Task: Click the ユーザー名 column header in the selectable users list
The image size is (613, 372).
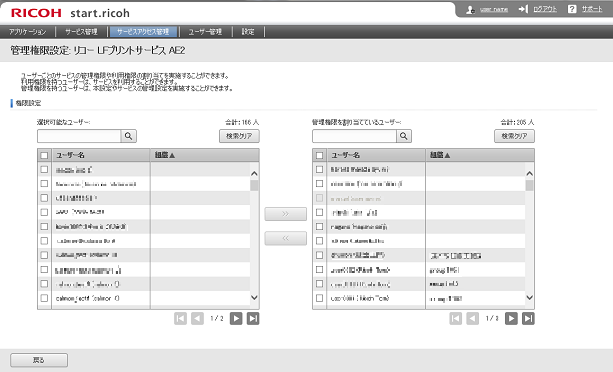Action: pyautogui.click(x=101, y=155)
